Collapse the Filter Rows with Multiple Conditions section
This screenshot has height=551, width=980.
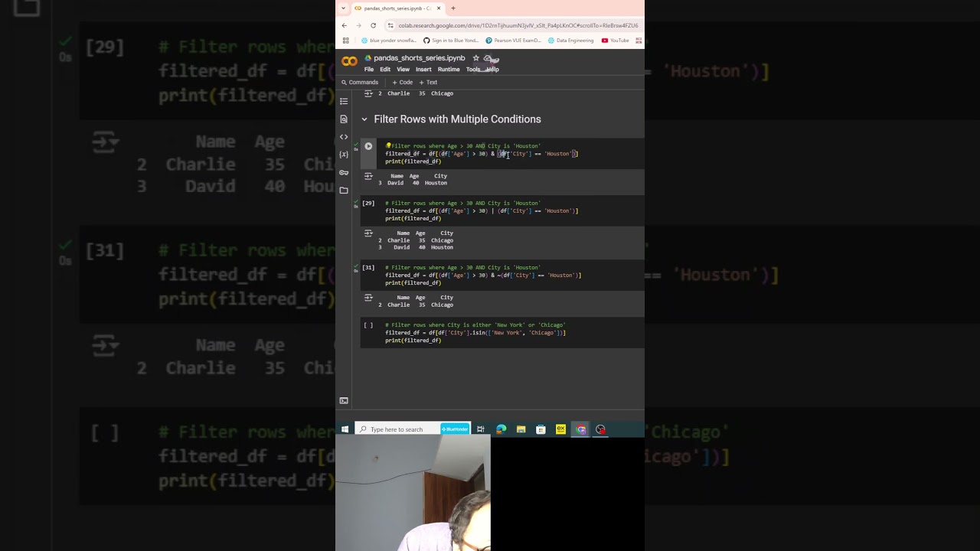click(364, 119)
